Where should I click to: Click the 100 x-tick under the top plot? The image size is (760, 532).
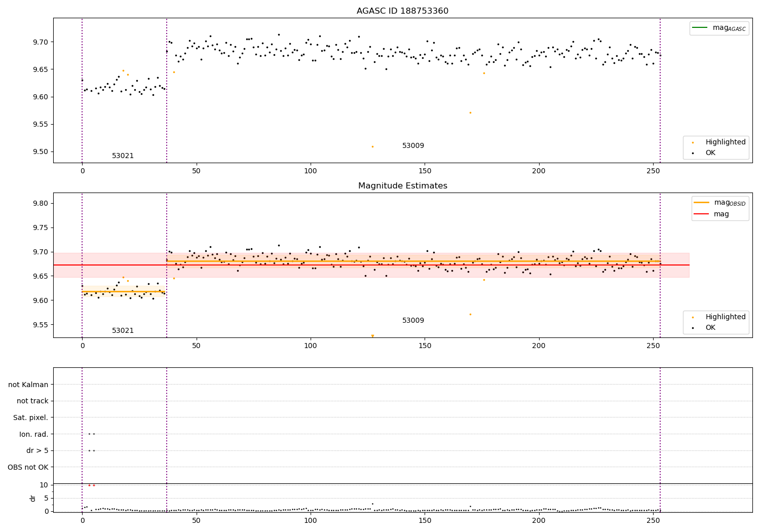click(x=311, y=171)
